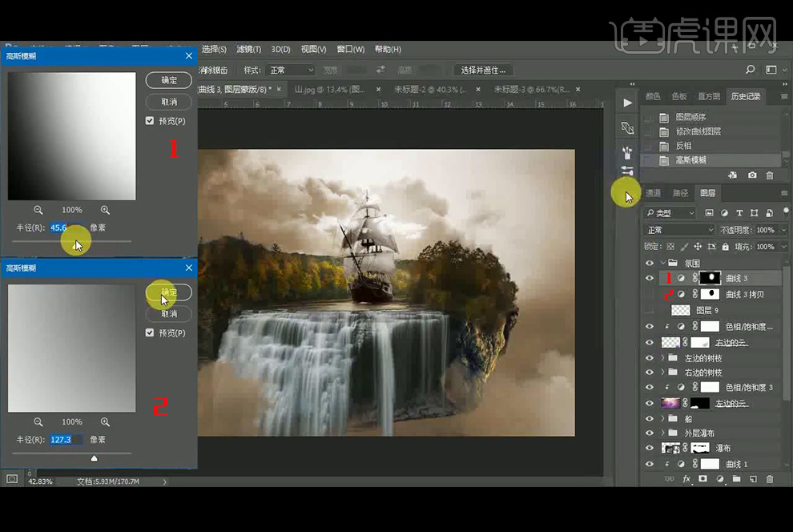
Task: Open the 滤镜(T) menu
Action: [248, 49]
